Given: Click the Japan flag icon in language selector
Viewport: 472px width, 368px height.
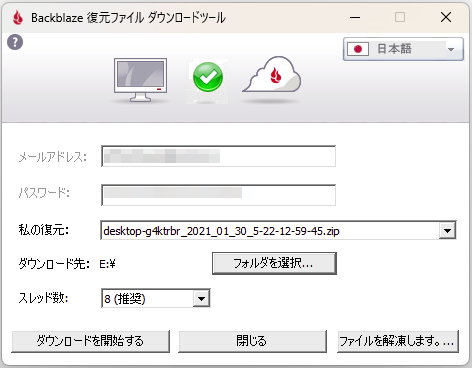Looking at the screenshot, I should coord(358,49).
